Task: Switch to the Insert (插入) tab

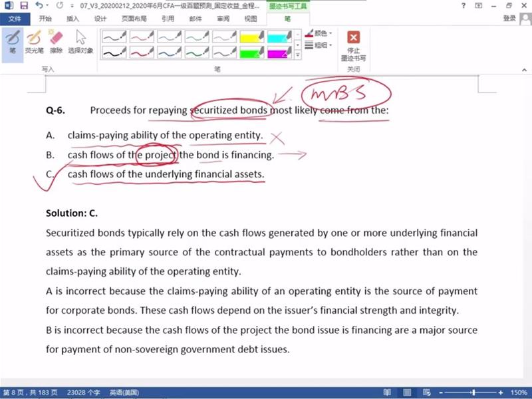Action: tap(72, 19)
